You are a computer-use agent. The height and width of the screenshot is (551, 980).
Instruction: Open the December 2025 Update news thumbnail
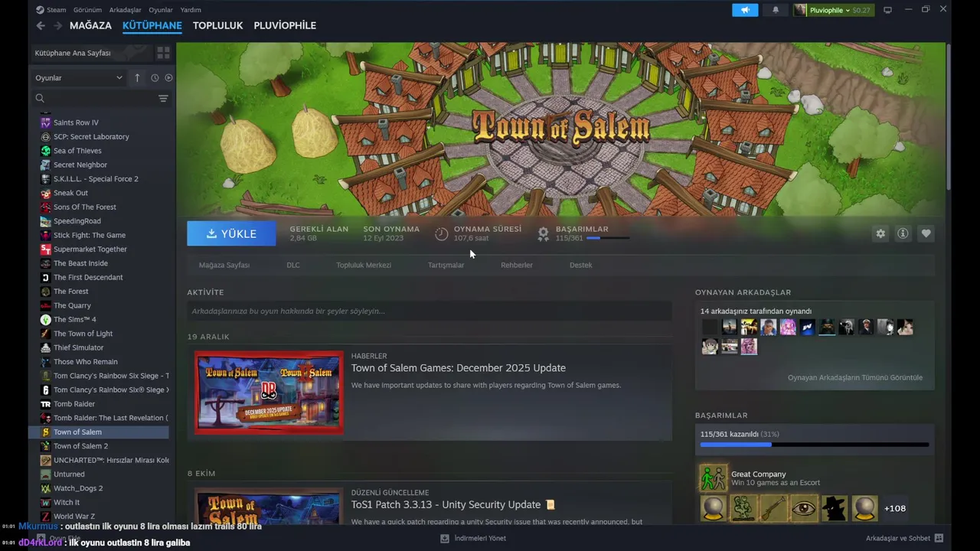269,393
